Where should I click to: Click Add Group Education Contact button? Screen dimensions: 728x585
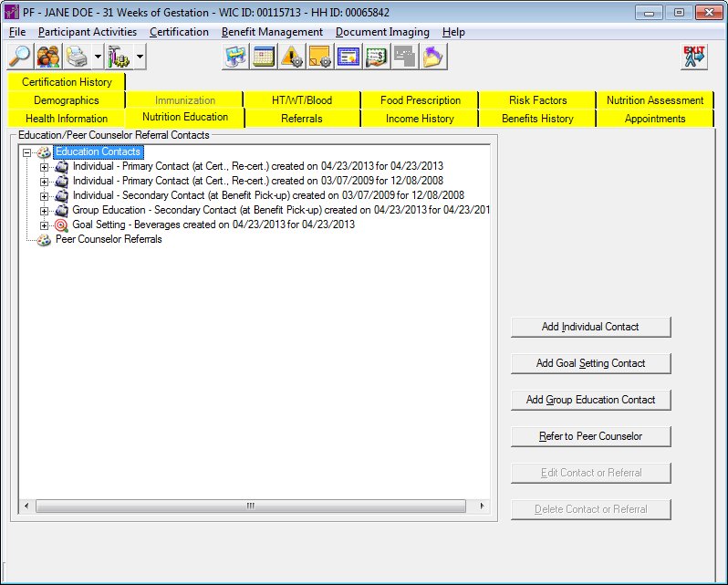point(590,400)
